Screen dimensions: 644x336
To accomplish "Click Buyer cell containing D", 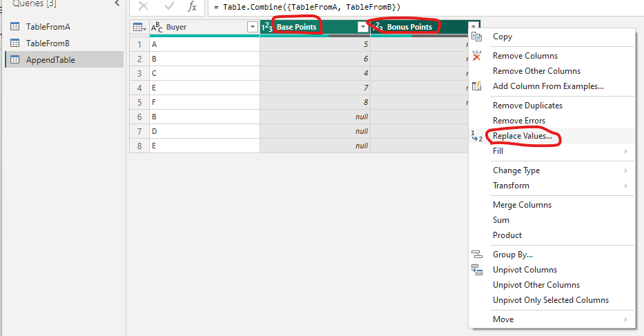I will point(204,132).
